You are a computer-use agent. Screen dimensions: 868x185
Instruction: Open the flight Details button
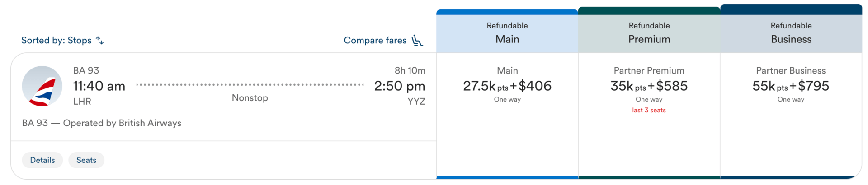(42, 160)
